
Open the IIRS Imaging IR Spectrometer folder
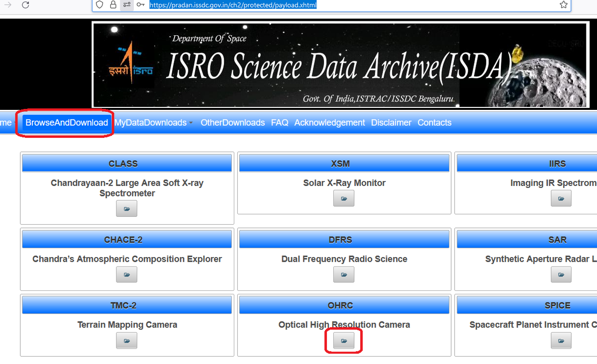pyautogui.click(x=561, y=198)
